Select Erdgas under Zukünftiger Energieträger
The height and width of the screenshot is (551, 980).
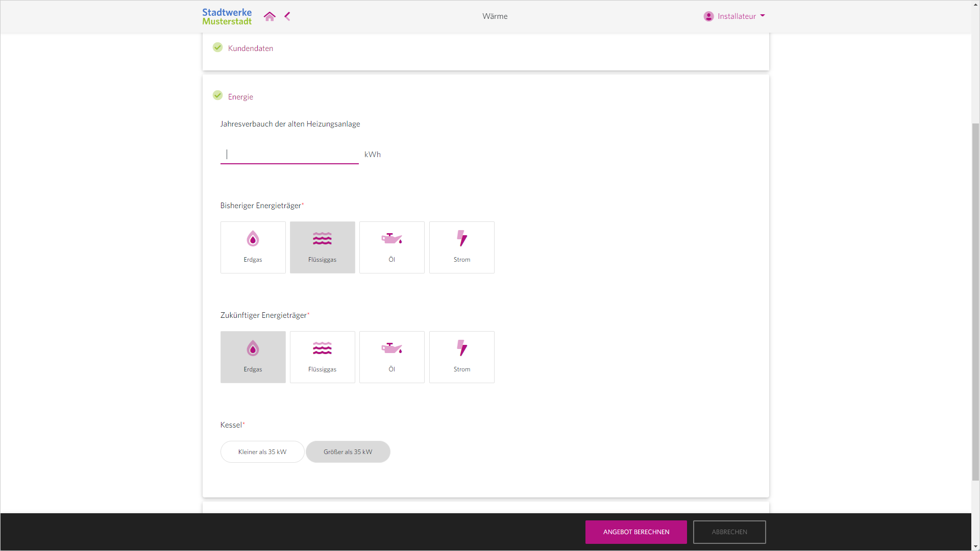click(253, 357)
